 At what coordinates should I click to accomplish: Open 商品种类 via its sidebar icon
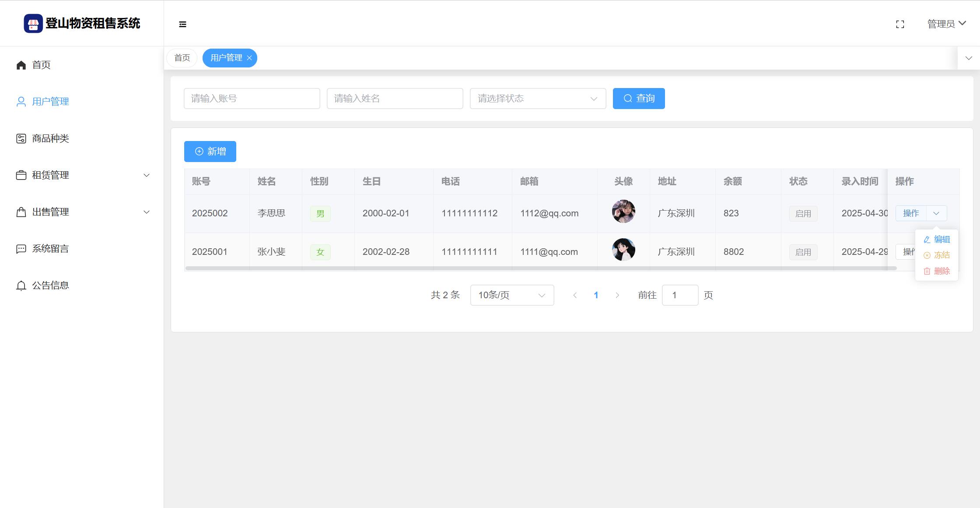point(21,139)
